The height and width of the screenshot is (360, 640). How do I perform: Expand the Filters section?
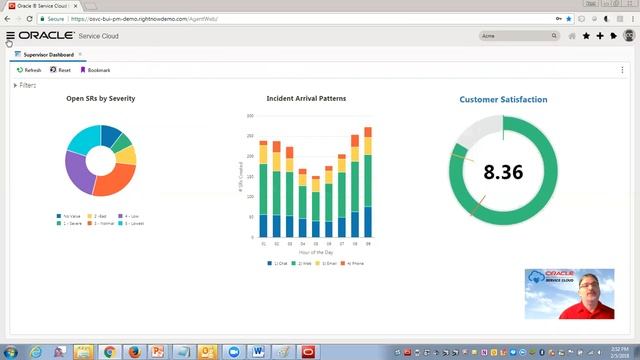[x=25, y=85]
